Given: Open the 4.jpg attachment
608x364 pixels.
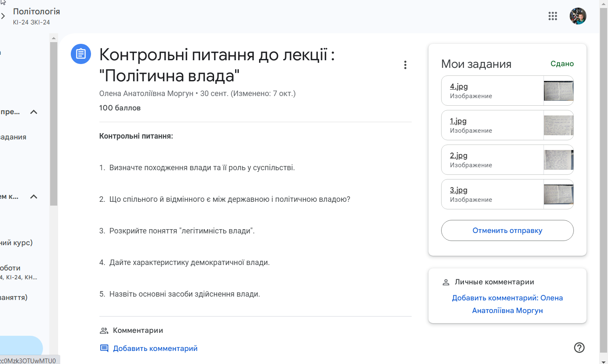Looking at the screenshot, I should tap(459, 86).
